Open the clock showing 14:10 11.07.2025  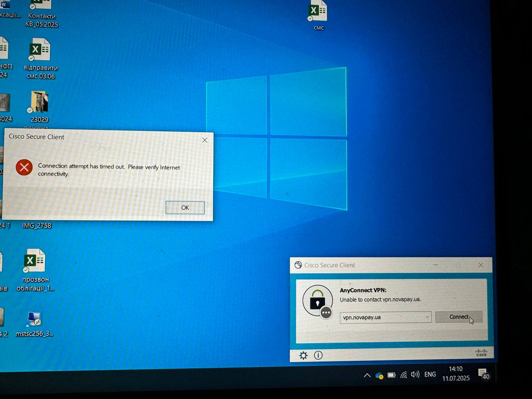[x=456, y=373]
